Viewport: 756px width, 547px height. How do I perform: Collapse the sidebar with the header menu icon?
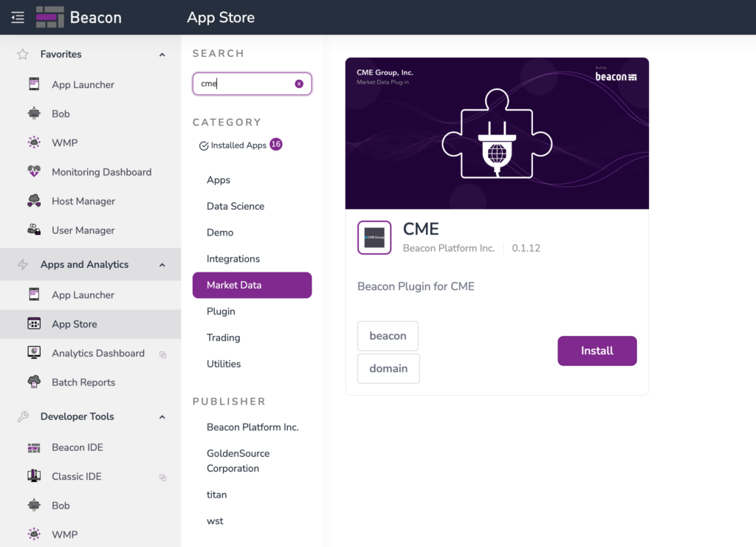pyautogui.click(x=18, y=18)
